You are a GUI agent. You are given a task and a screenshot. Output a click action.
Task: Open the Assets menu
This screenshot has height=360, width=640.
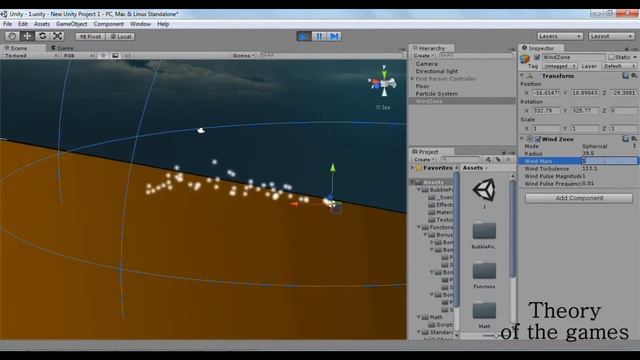tap(42, 24)
